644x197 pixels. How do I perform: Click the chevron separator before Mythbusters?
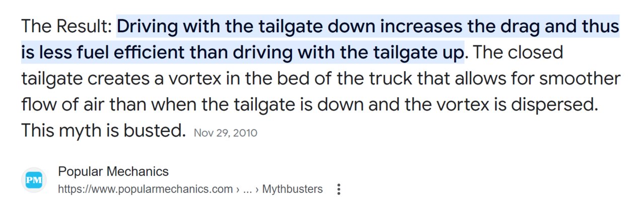tap(258, 189)
